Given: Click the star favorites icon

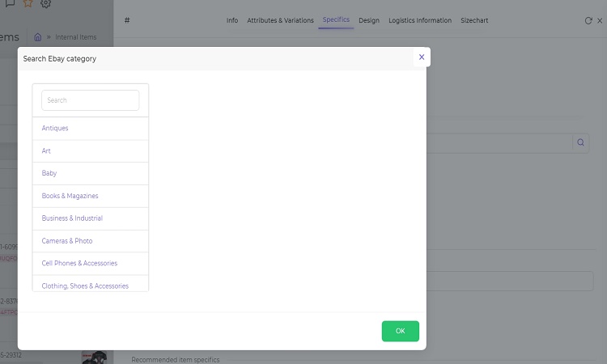Looking at the screenshot, I should coord(28,3).
